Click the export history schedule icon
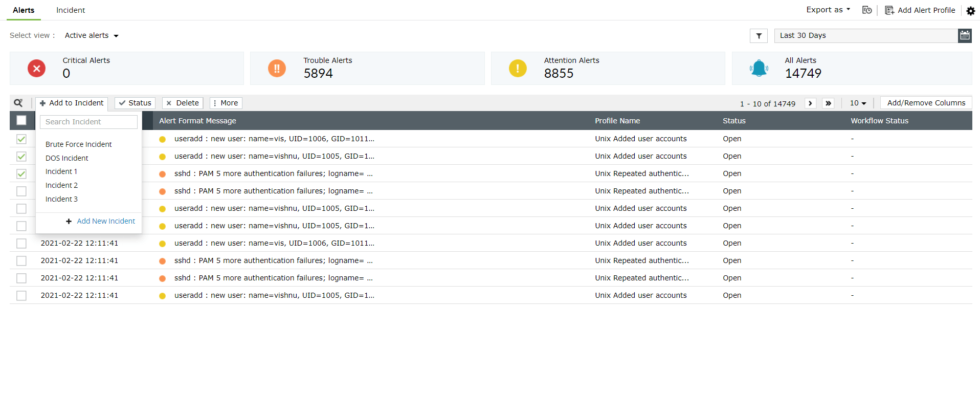Screen dimensions: 980x415 [867, 10]
